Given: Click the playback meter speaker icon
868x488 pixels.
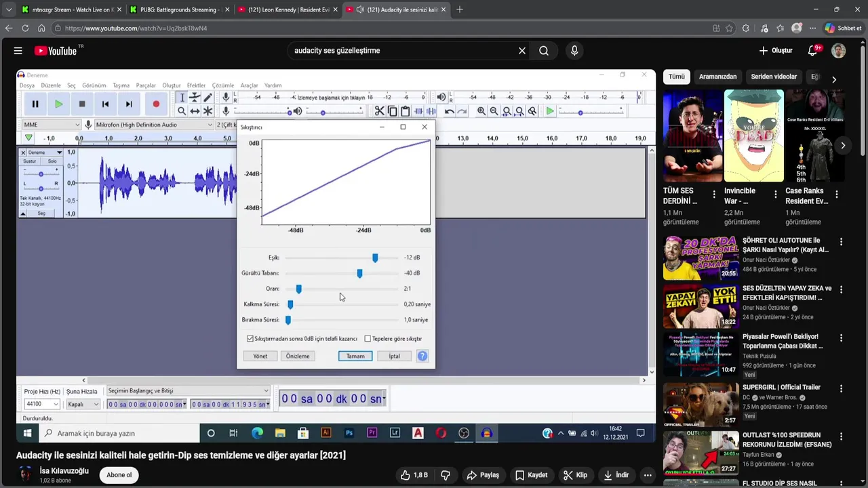Looking at the screenshot, I should (x=441, y=98).
